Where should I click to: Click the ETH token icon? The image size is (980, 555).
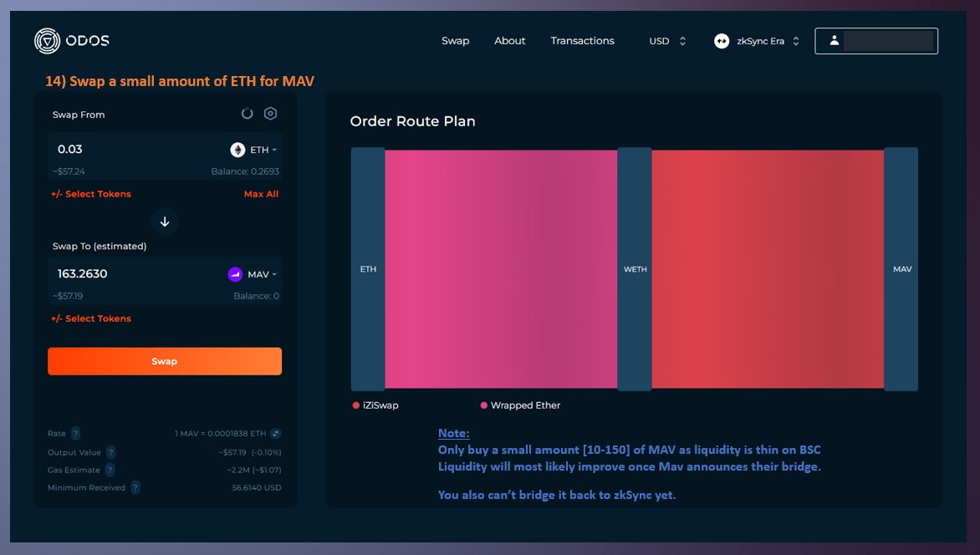(237, 150)
